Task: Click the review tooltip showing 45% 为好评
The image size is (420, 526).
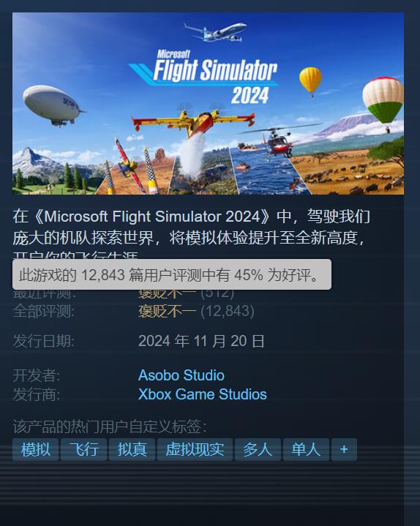Action: 172,274
